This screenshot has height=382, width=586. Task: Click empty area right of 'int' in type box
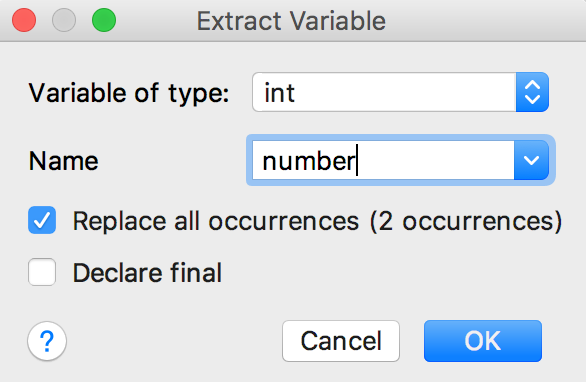point(405,92)
